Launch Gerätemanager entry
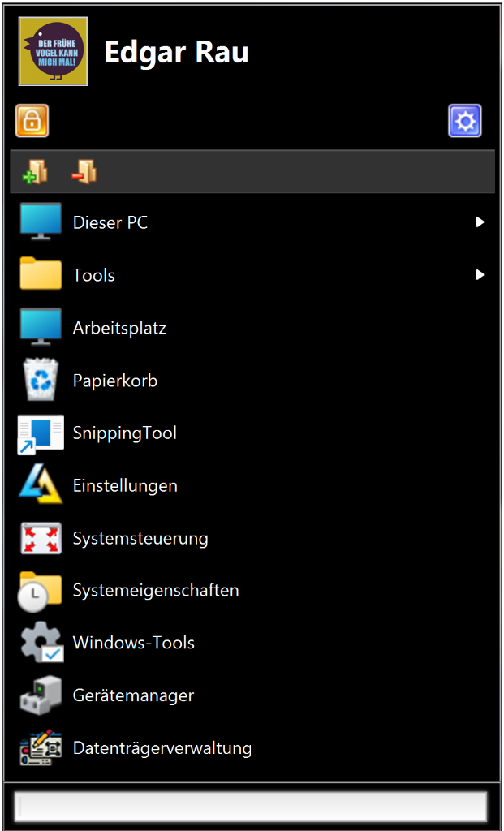This screenshot has width=504, height=831. point(252,695)
